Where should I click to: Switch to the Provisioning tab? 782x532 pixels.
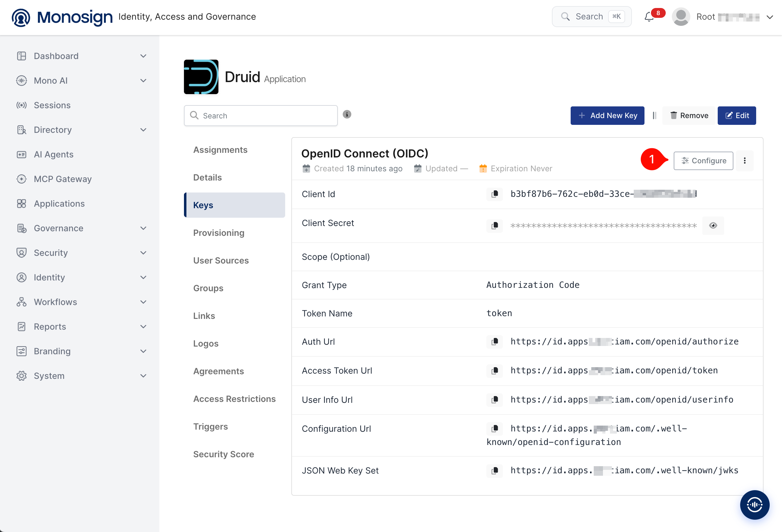(x=219, y=233)
